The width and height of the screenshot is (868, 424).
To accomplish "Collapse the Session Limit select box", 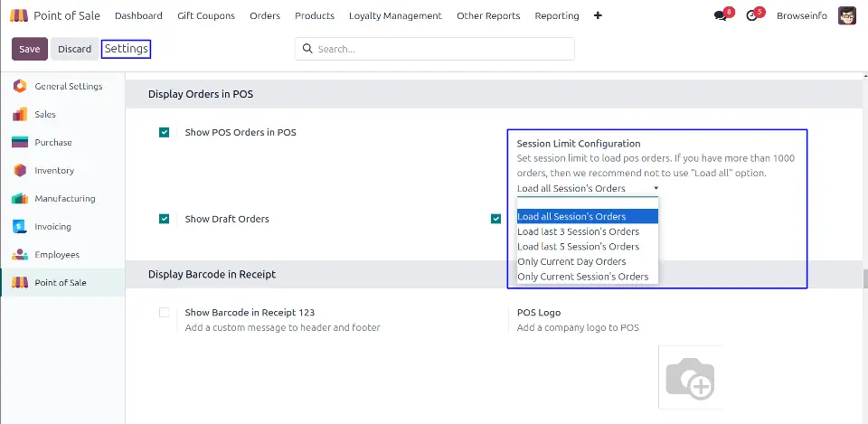I will coord(588,189).
